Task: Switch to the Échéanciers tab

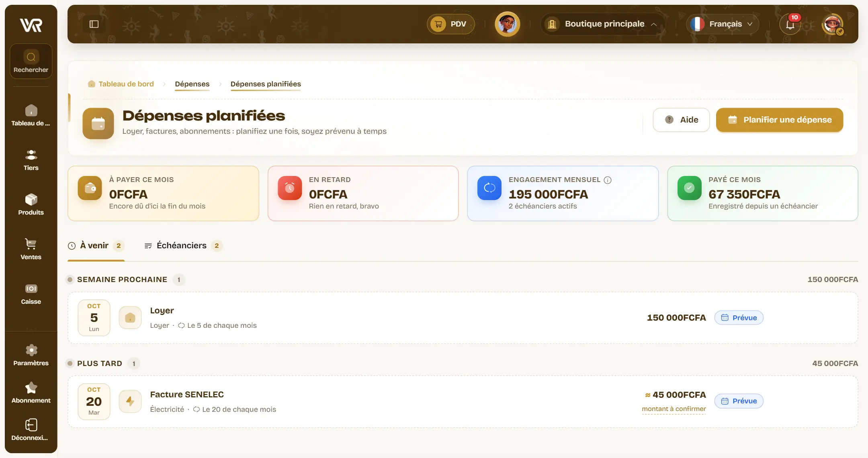Action: 183,246
